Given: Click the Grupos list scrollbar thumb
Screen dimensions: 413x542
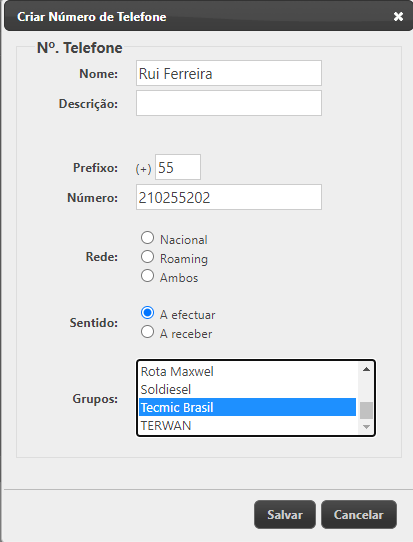Looking at the screenshot, I should point(366,410).
